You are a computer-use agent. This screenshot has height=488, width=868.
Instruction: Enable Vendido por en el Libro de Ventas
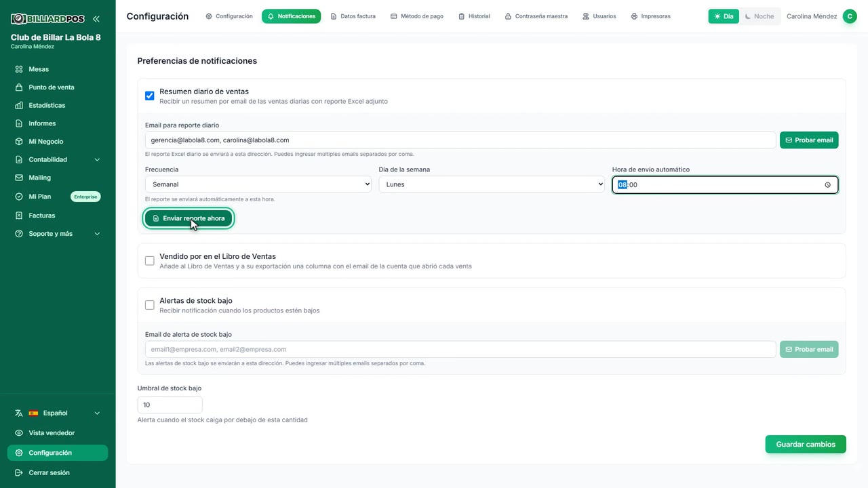150,261
